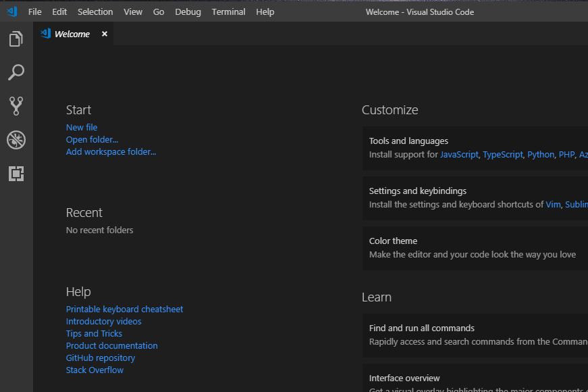Open the Color theme card
This screenshot has width=588, height=392.
475,248
